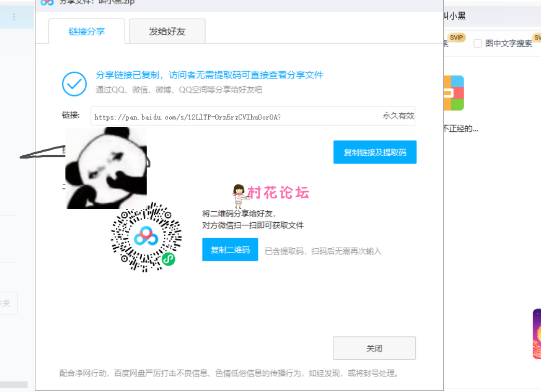Click the 不正经的... file name
This screenshot has height=392, width=541.
click(x=461, y=129)
